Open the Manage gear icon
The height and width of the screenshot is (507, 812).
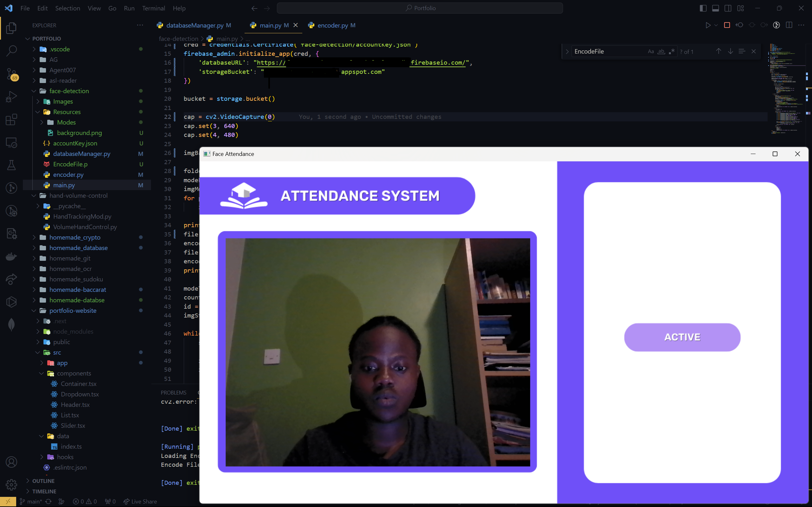(11, 485)
